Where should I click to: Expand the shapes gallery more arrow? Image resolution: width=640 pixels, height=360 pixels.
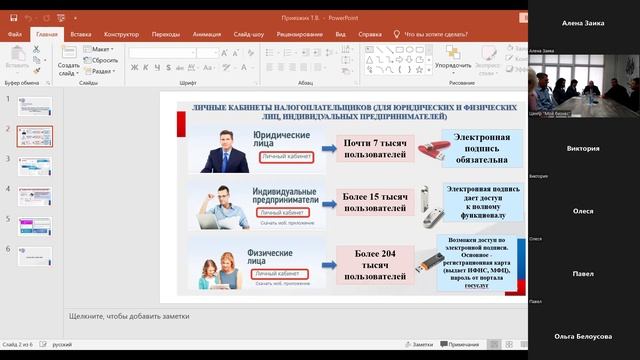pos(429,70)
